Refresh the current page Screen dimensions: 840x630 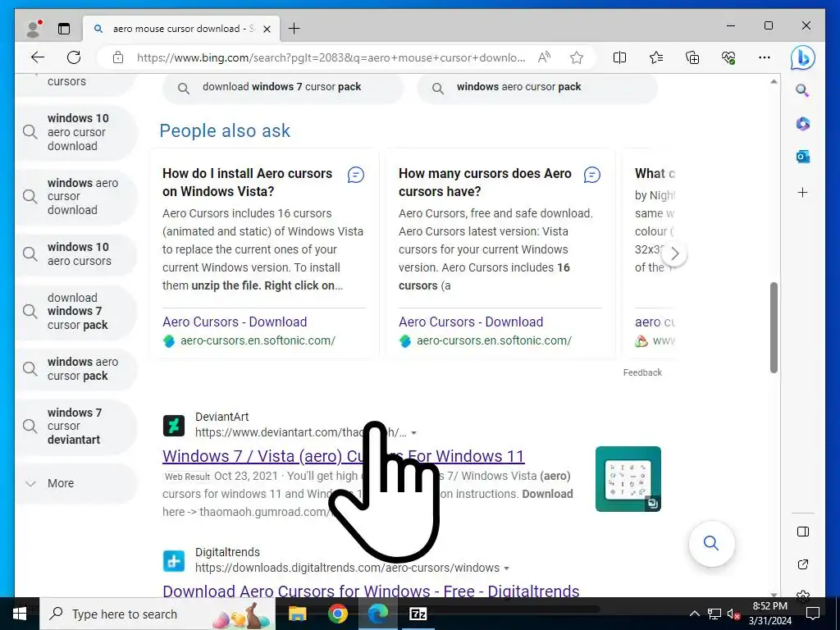pyautogui.click(x=74, y=57)
